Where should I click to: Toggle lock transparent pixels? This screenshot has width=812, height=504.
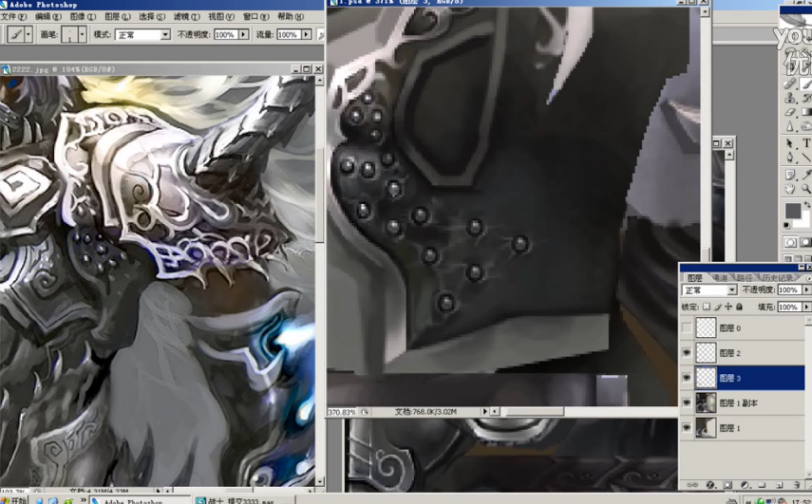coord(707,307)
